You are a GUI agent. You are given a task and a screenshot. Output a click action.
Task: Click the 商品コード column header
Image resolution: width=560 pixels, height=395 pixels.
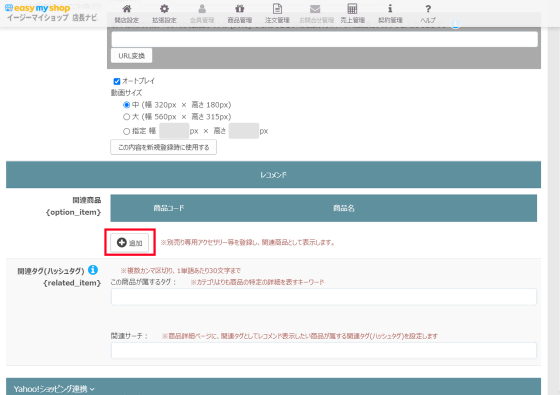pyautogui.click(x=169, y=208)
